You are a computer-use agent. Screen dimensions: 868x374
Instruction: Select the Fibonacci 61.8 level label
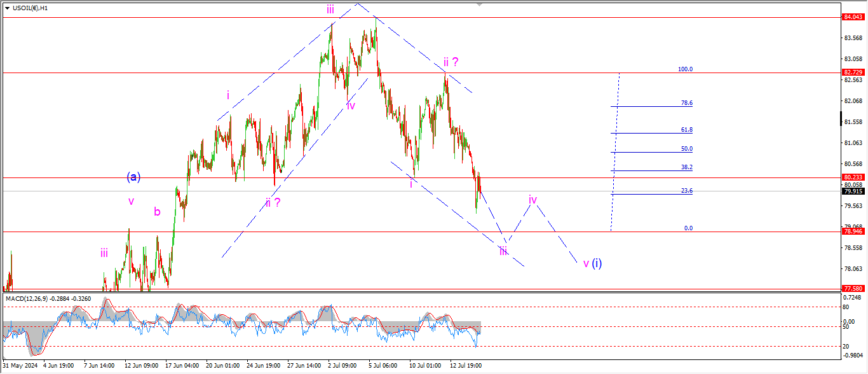coord(686,129)
